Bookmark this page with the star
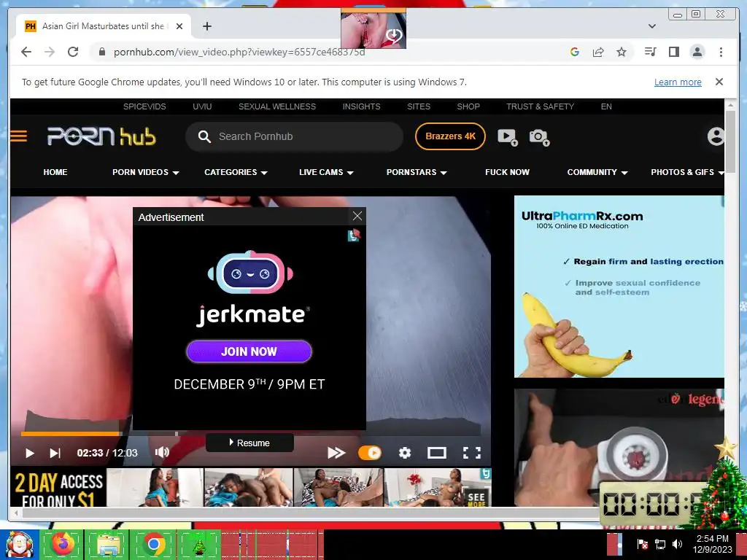Viewport: 747px width, 560px height. [x=622, y=52]
